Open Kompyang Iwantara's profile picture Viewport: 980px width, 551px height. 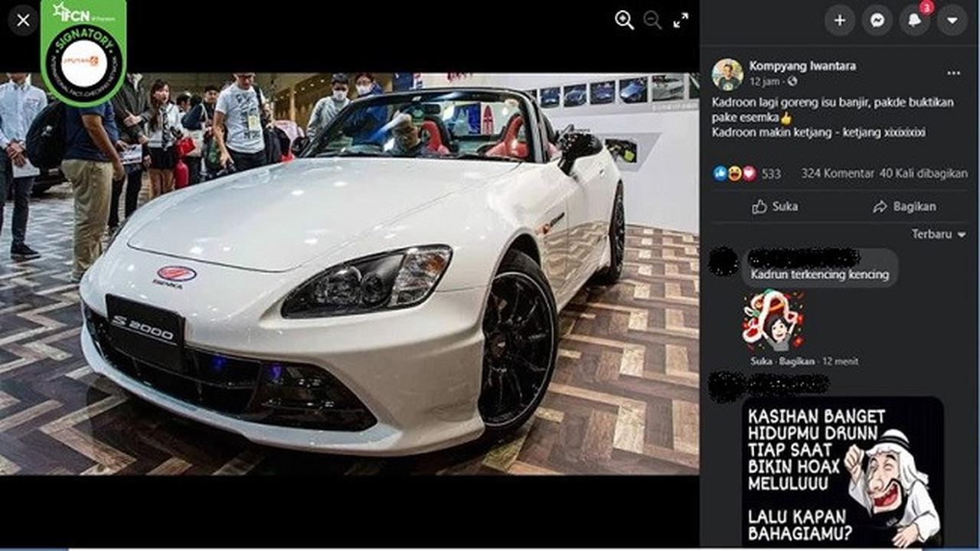click(x=727, y=73)
